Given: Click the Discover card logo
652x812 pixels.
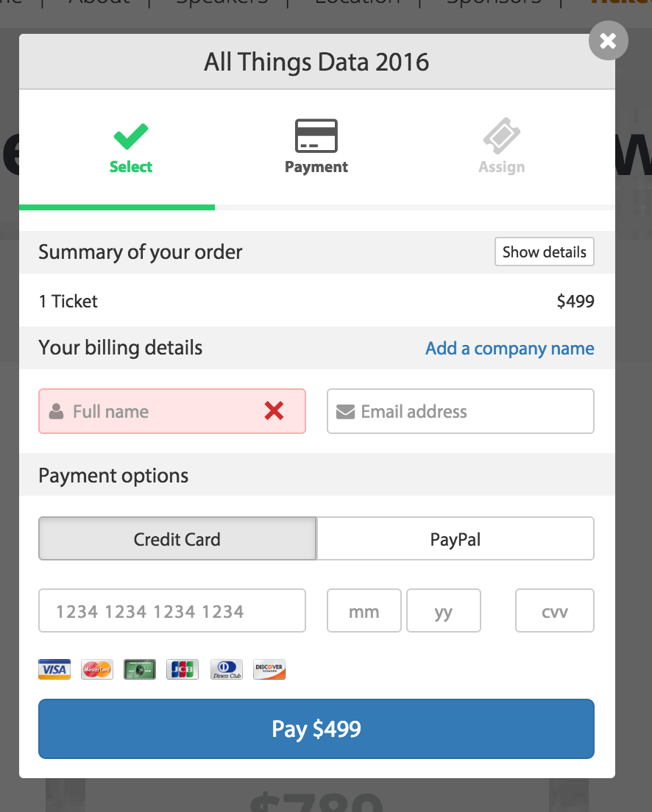Looking at the screenshot, I should (x=269, y=669).
